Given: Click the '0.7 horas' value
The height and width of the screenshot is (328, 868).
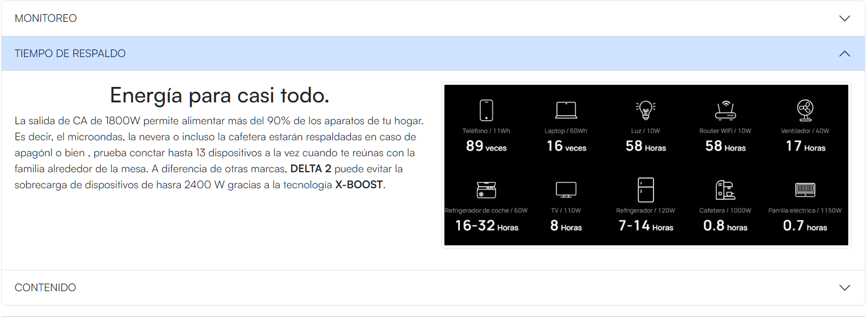Looking at the screenshot, I should (x=805, y=226).
